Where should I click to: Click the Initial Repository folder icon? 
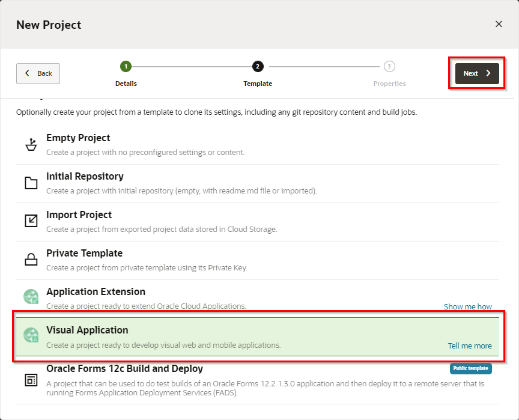click(31, 183)
